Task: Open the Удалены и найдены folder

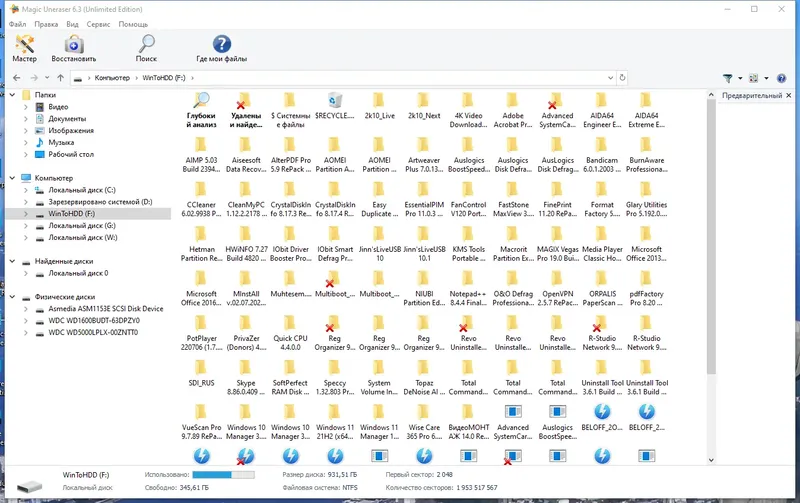Action: 245,110
